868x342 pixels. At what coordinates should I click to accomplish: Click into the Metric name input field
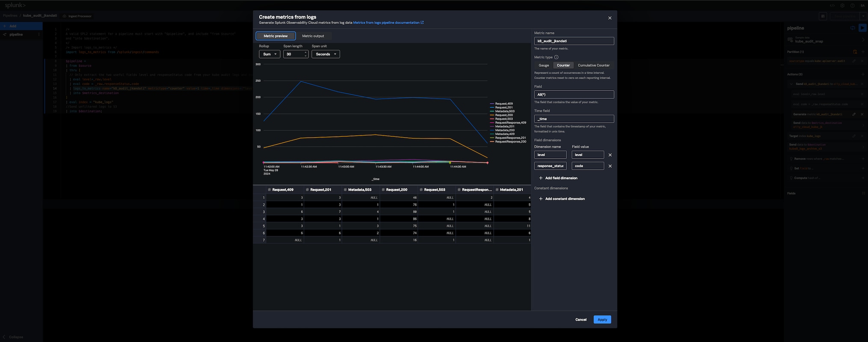[574, 41]
